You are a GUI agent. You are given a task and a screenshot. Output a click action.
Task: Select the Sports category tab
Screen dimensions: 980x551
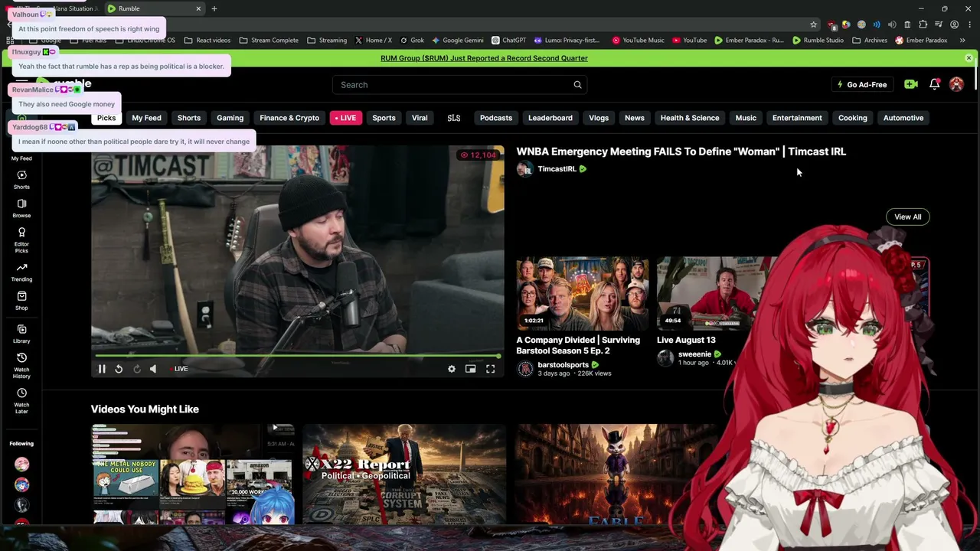coord(384,118)
